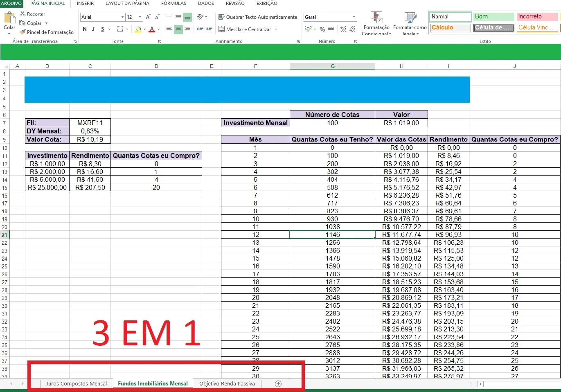
Task: Add a new sheet with plus icon
Action: [x=278, y=383]
